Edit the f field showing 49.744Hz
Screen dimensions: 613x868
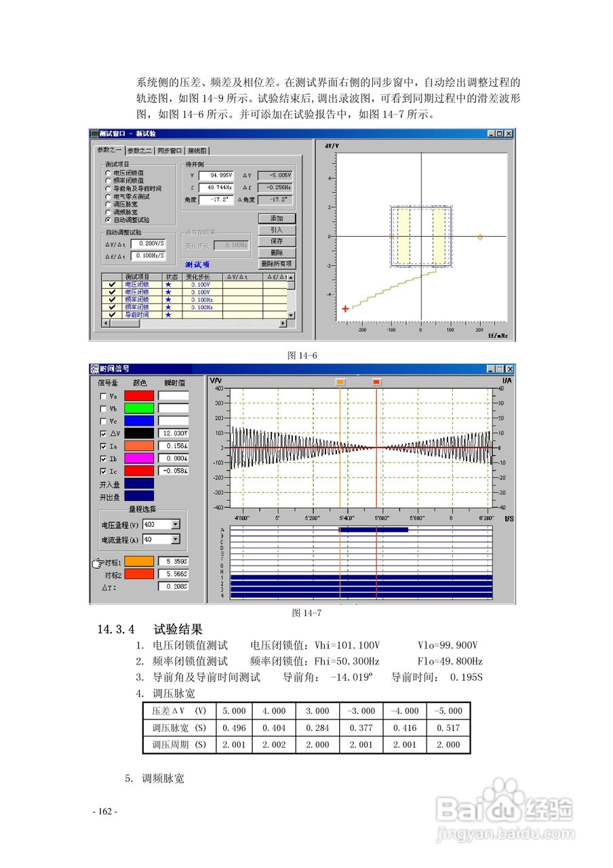coord(216,187)
